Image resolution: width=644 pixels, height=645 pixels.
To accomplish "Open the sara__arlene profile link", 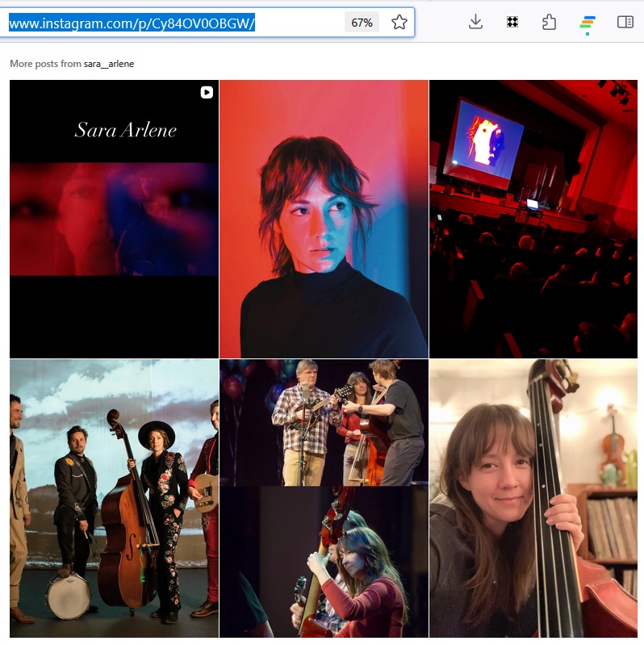I will (x=109, y=64).
